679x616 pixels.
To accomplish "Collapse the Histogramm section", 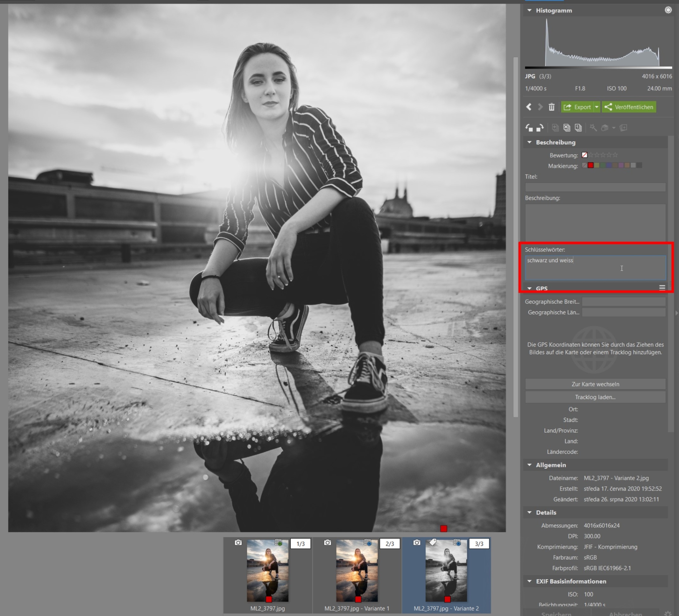I will tap(529, 10).
